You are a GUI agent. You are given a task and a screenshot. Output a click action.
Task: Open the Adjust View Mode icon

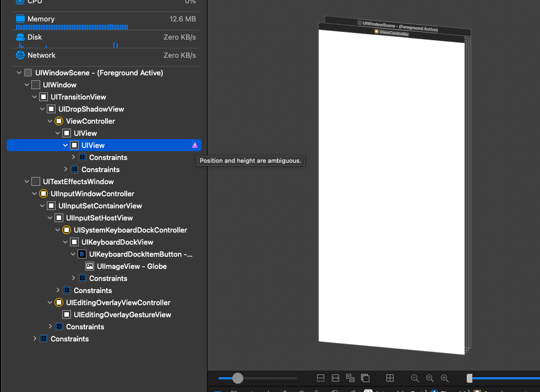coord(350,378)
